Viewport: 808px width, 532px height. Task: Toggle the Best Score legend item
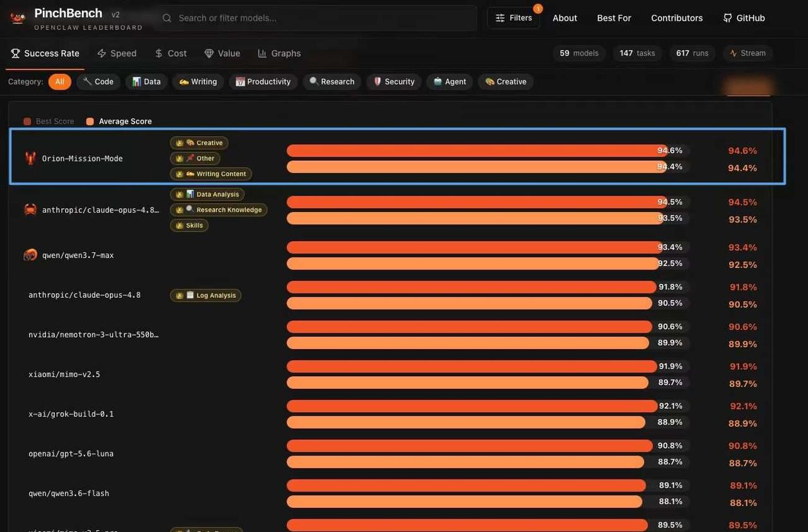click(x=49, y=121)
